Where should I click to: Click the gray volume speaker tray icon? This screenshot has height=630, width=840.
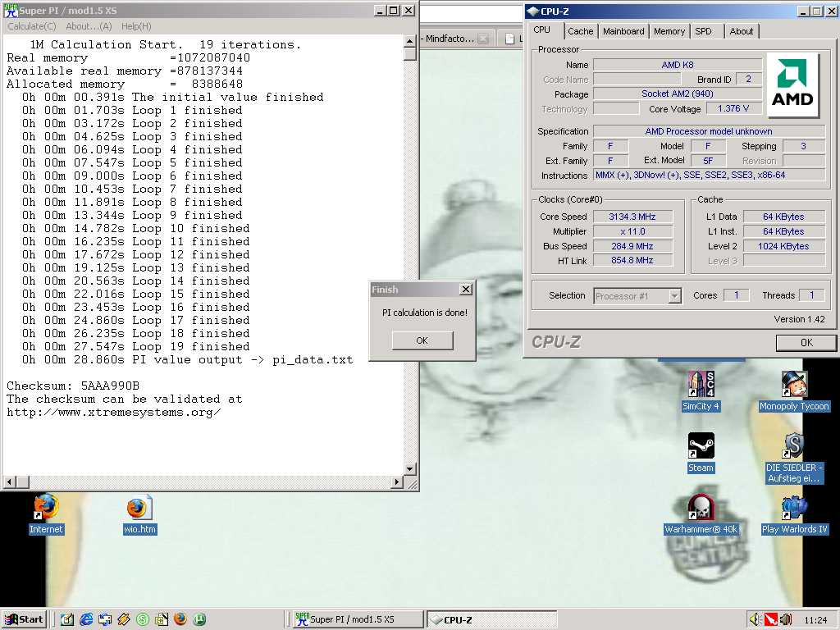pyautogui.click(x=785, y=620)
